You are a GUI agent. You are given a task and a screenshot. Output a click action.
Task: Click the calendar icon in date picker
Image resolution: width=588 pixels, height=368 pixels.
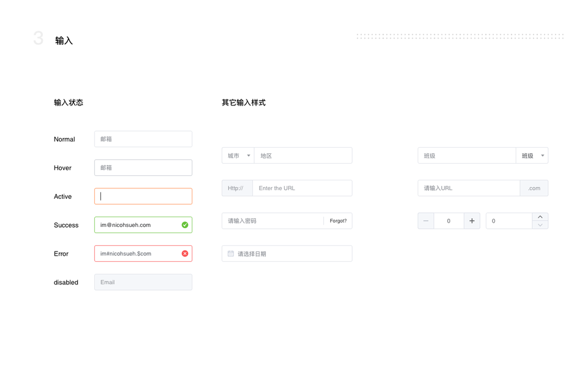tap(231, 253)
